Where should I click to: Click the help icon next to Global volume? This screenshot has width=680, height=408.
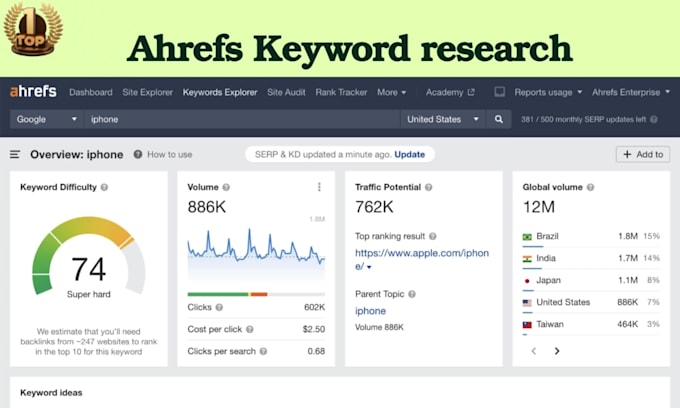pos(590,187)
